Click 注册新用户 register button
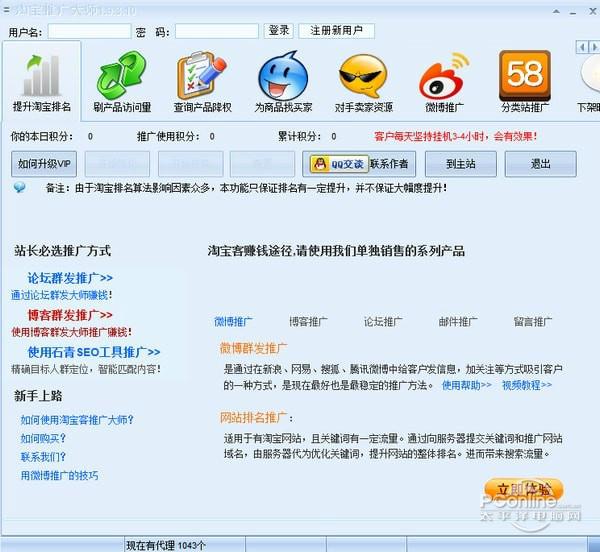 pos(336,31)
